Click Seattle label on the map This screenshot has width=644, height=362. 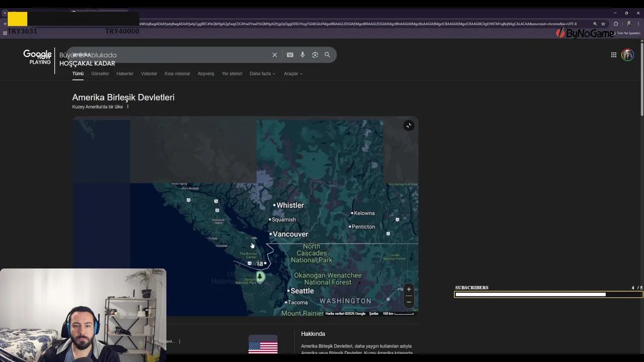click(x=302, y=291)
